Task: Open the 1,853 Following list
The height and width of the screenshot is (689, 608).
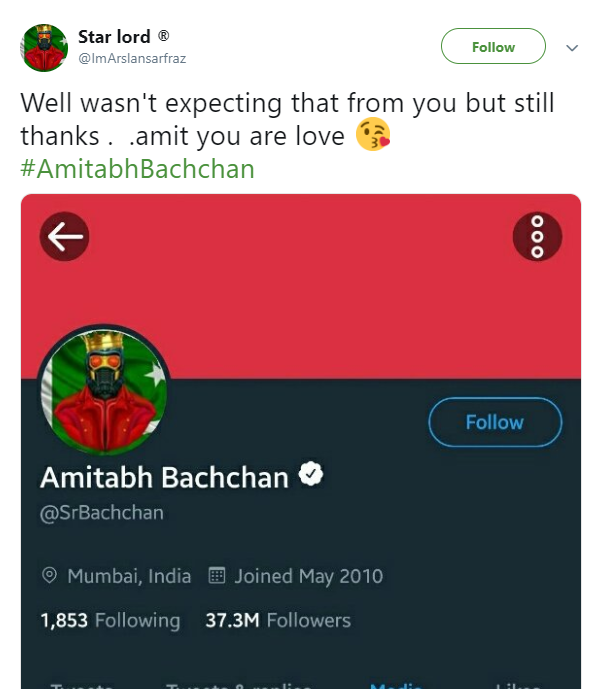Action: (110, 620)
